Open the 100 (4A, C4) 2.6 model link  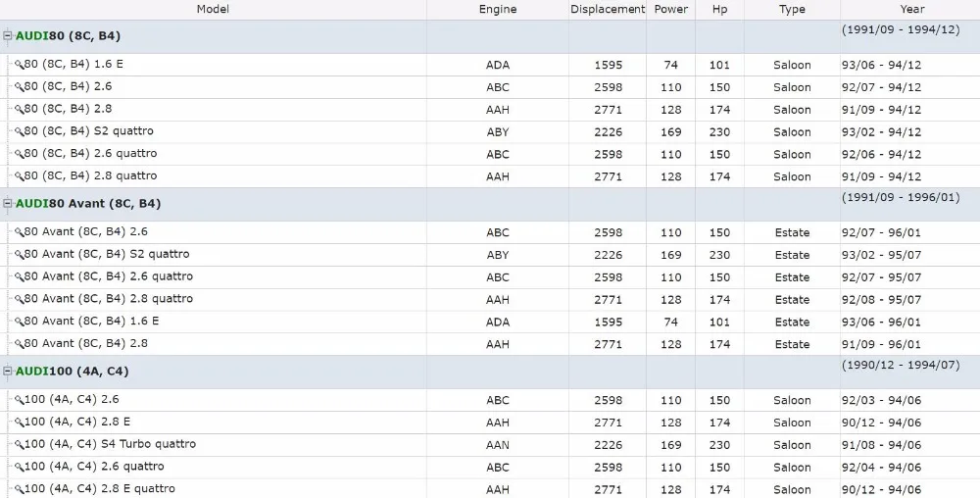(x=72, y=399)
